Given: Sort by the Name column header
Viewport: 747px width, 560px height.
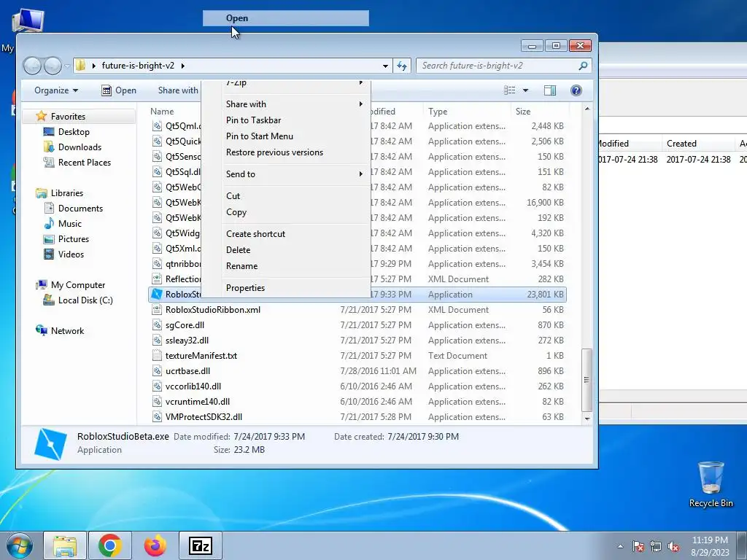Looking at the screenshot, I should [x=162, y=112].
